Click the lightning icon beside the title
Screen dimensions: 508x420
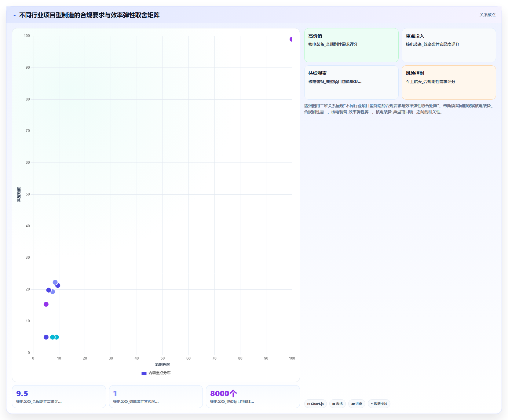click(14, 15)
